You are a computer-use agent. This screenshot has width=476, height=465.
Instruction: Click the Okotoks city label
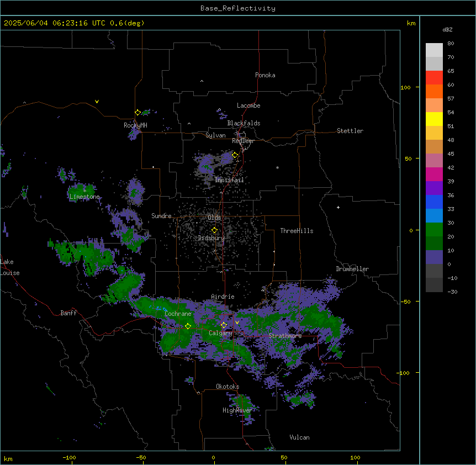coord(228,387)
